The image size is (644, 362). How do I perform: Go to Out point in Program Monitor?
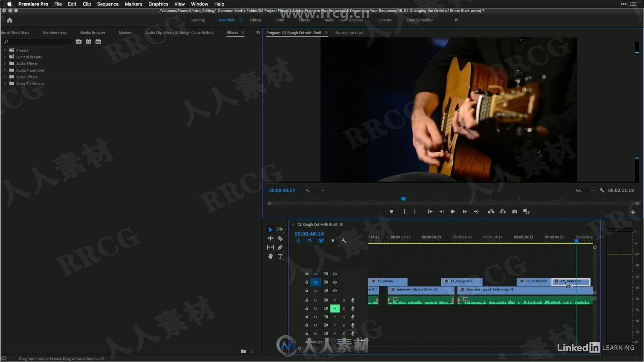476,212
